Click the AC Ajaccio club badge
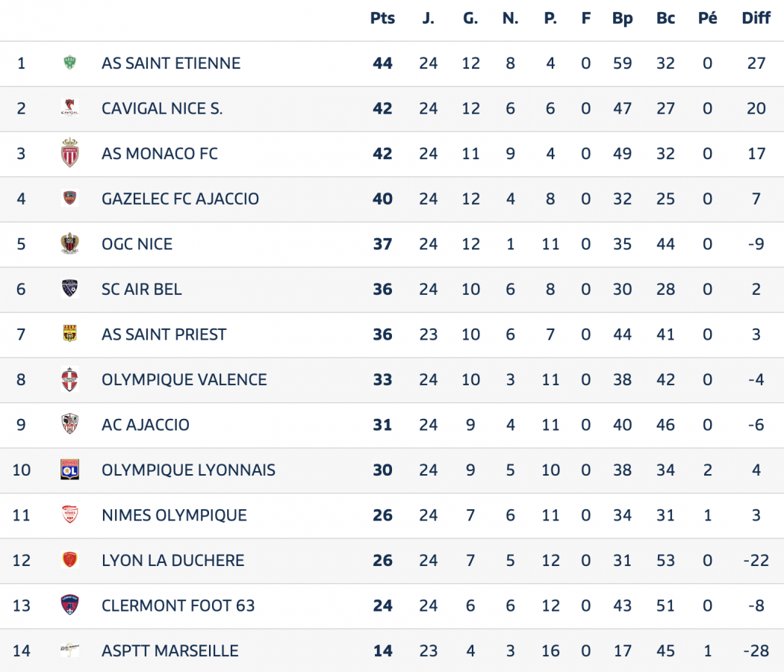Screen dimensions: 784x672 [x=69, y=424]
